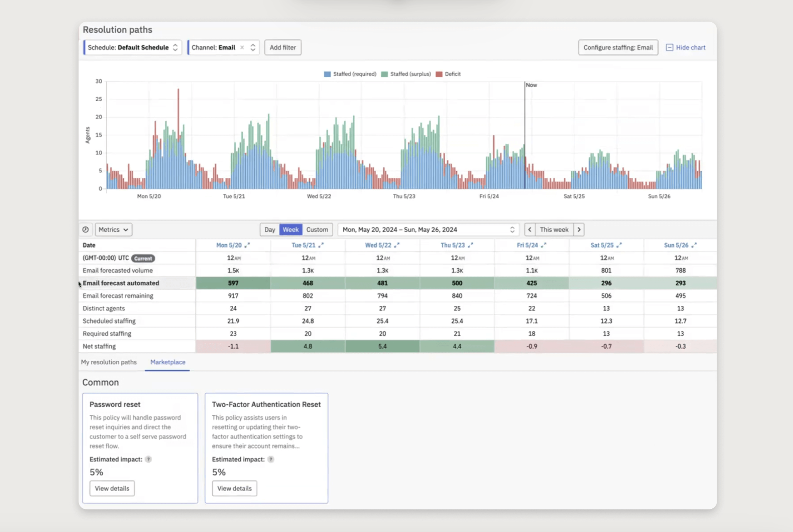This screenshot has height=532, width=793.
Task: Remove the Channel: Email filter
Action: tap(242, 48)
